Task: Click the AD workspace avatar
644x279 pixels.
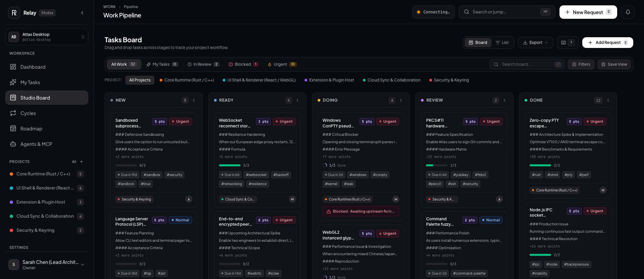Action: [x=14, y=37]
